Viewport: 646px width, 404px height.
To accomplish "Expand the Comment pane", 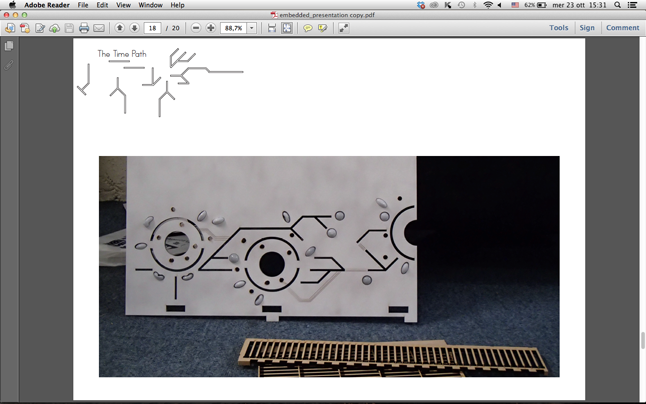I will click(622, 28).
